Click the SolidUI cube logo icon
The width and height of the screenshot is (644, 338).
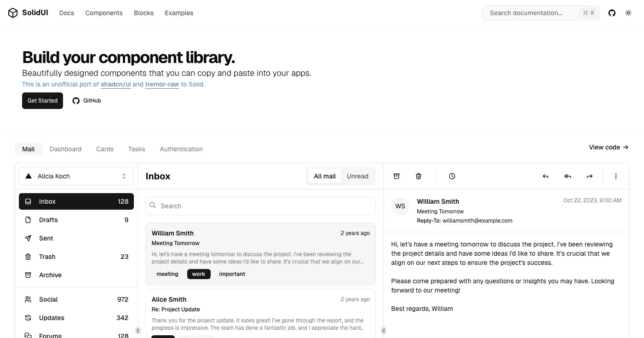(13, 13)
